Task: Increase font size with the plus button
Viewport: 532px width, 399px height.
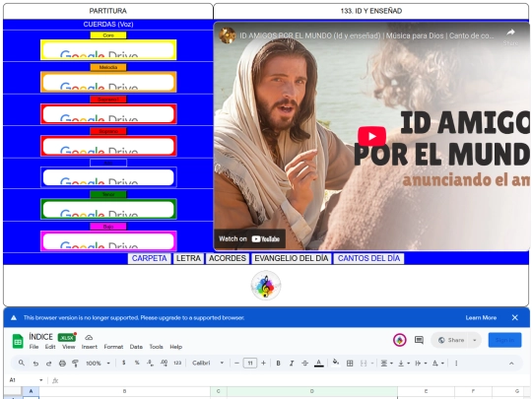Action: [263, 363]
